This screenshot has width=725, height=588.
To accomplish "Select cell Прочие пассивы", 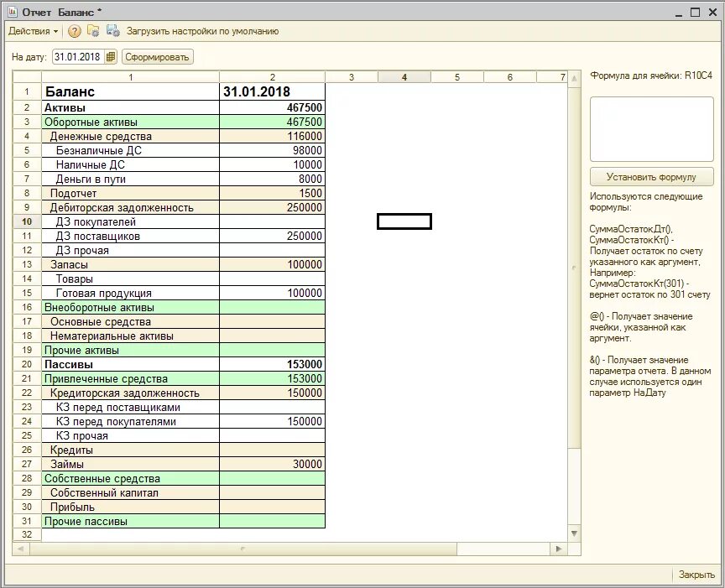I will (130, 522).
